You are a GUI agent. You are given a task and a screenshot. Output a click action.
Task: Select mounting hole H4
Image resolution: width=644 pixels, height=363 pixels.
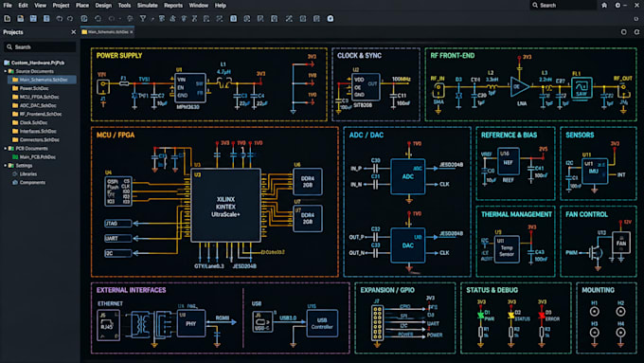coord(620,332)
